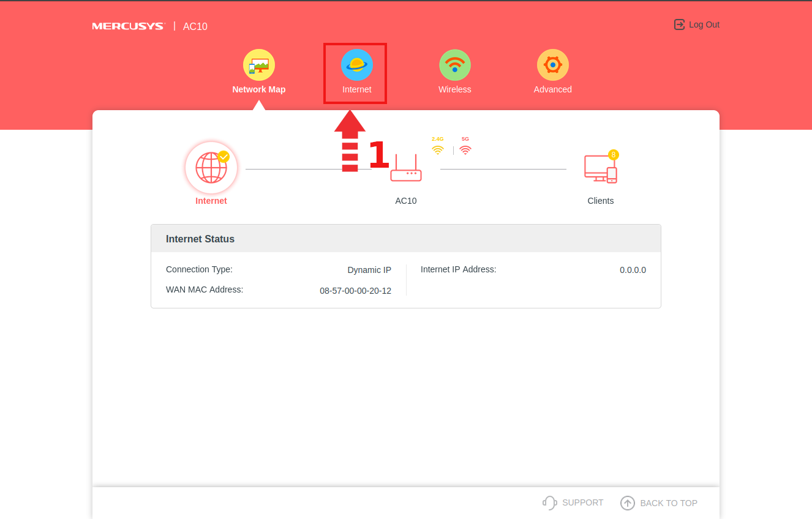Click the AC10 model text in header
Viewport: 812px width, 519px height.
click(195, 26)
